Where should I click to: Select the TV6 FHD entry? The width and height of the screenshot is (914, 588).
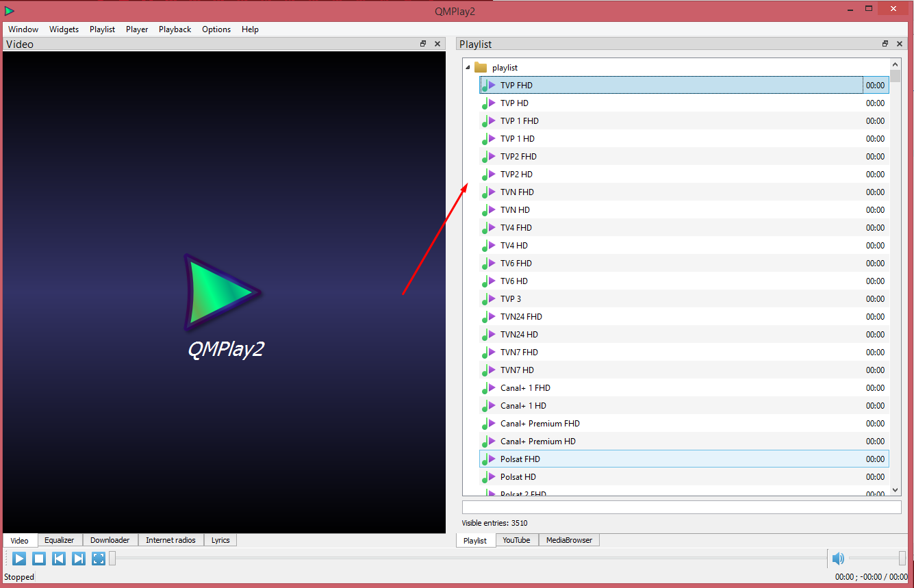tap(684, 264)
